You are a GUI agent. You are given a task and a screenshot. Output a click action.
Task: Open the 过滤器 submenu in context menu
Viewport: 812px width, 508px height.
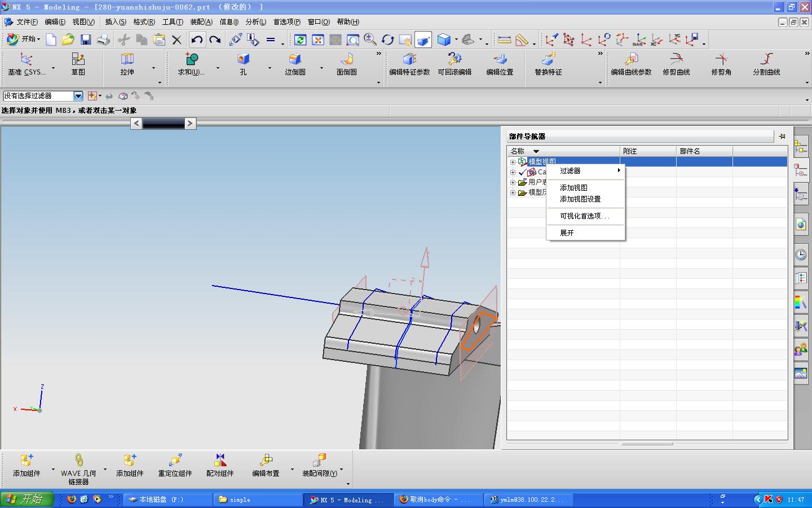pos(585,171)
